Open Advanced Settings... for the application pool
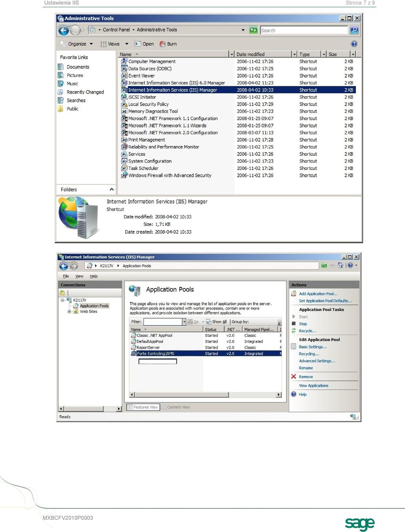The width and height of the screenshot is (405, 532). 317,361
